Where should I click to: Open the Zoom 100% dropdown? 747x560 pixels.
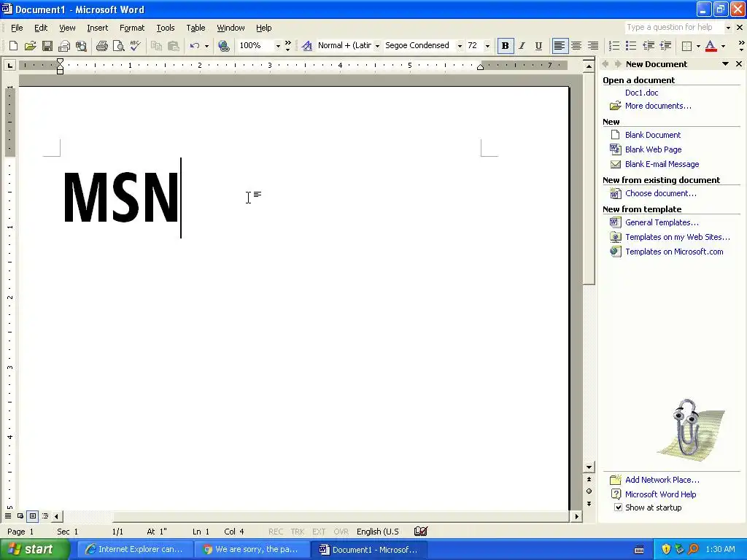278,46
